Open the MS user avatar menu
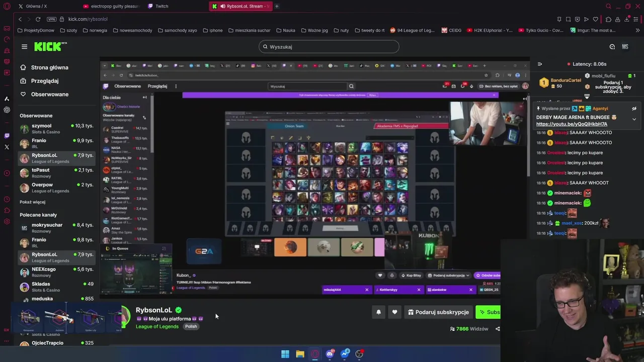Screen dimensions: 644x362 click(x=625, y=47)
